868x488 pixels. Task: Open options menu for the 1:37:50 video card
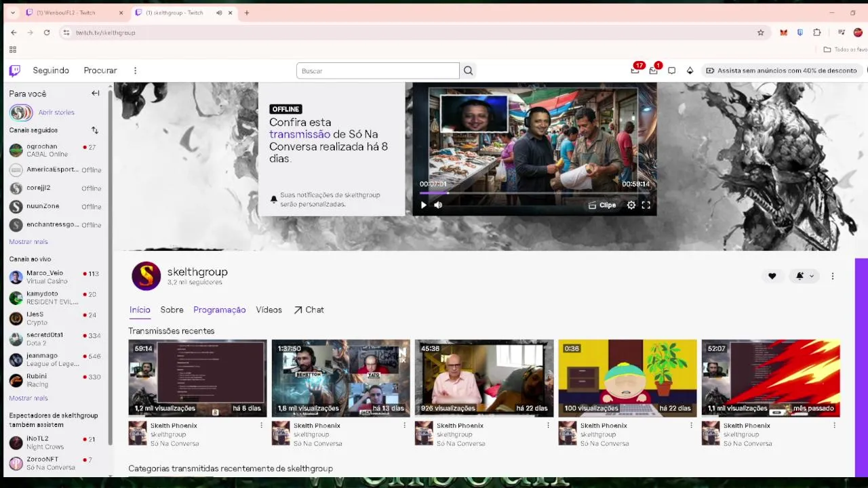(404, 426)
